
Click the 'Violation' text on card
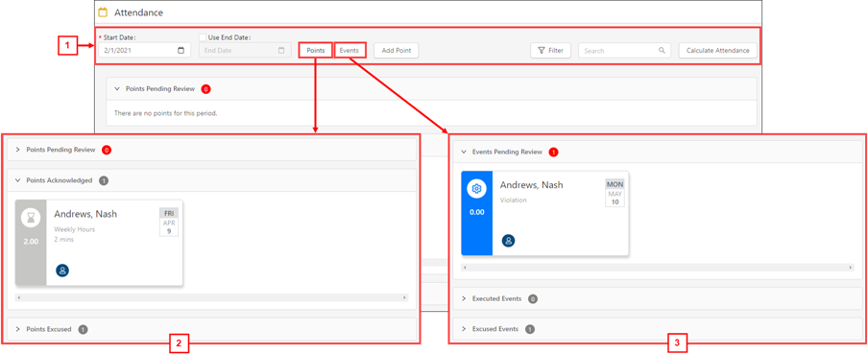513,200
